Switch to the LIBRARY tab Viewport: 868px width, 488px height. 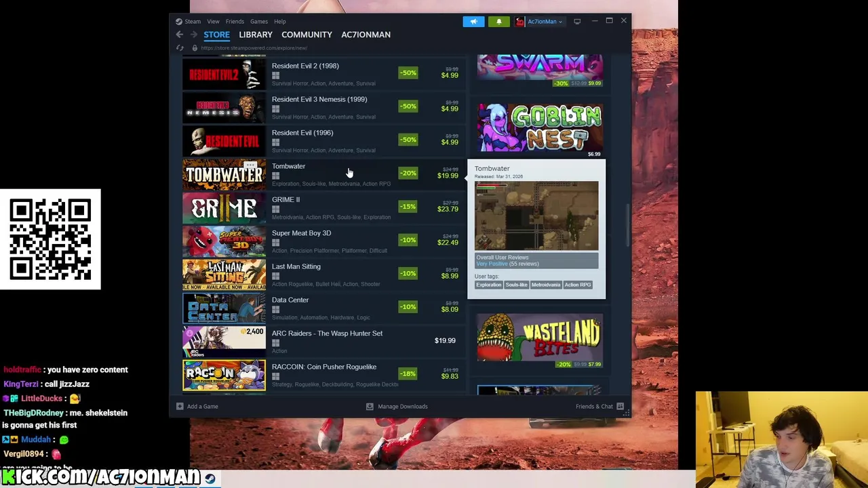coord(256,35)
